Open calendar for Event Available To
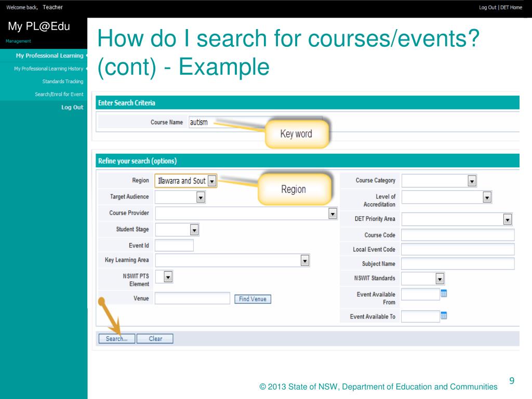 [444, 316]
